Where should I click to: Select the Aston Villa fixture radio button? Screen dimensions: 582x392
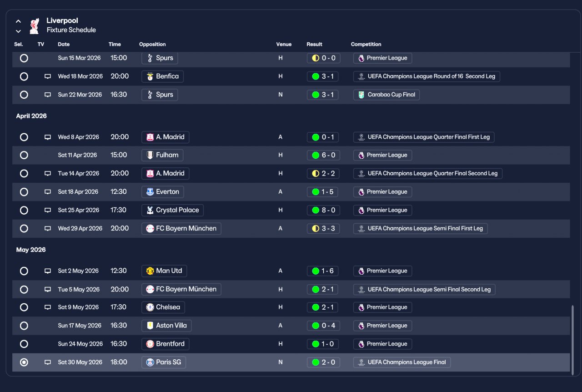click(24, 326)
